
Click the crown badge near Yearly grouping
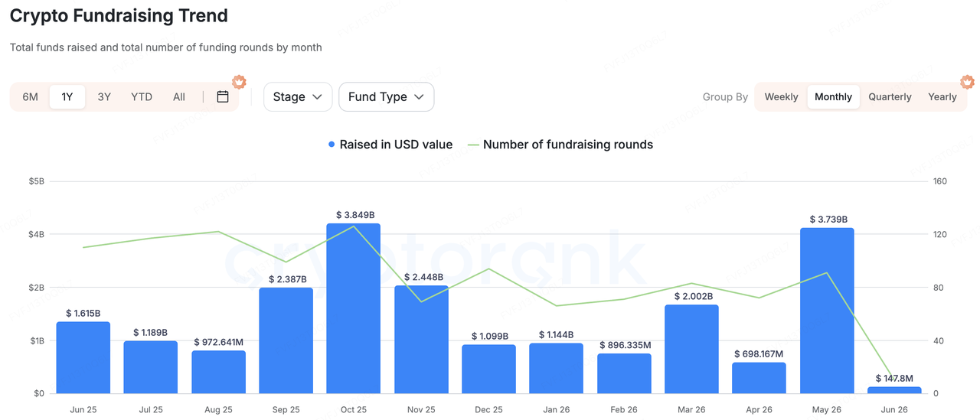coord(967,81)
